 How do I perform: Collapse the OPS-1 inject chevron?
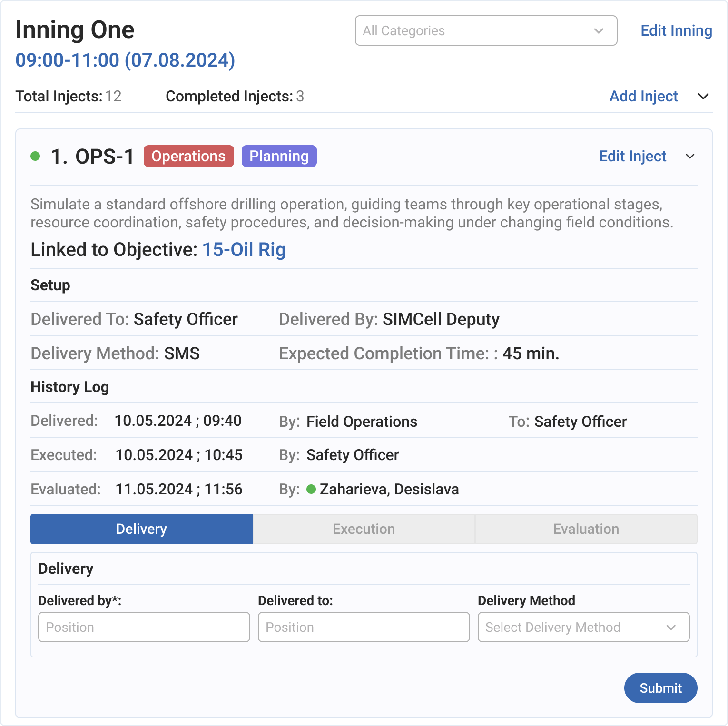pos(690,157)
